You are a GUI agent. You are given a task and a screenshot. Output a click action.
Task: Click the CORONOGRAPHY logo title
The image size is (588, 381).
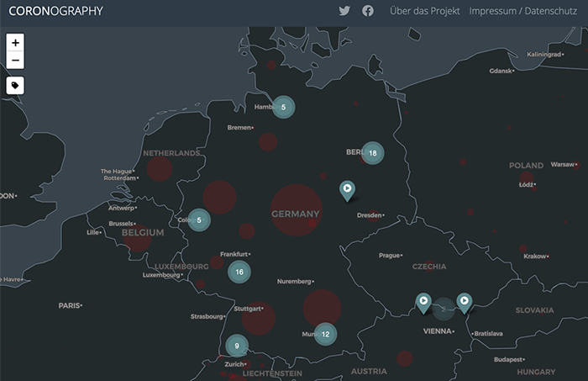pyautogui.click(x=56, y=11)
